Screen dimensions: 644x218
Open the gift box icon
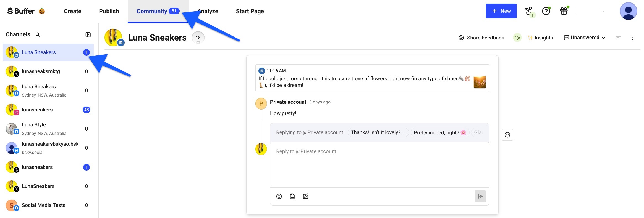(564, 11)
